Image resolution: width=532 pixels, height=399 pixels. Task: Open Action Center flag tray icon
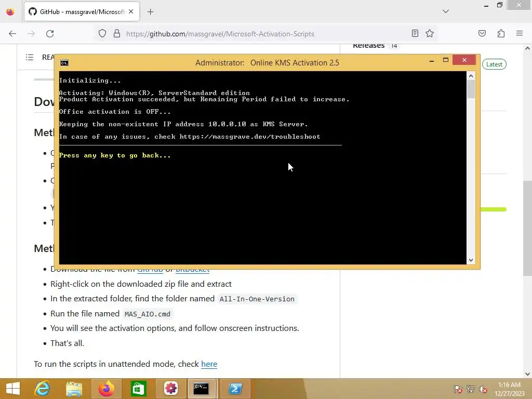tap(458, 389)
